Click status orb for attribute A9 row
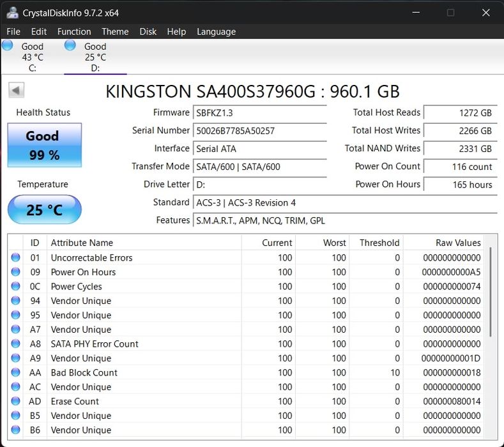The image size is (504, 447). pyautogui.click(x=15, y=358)
